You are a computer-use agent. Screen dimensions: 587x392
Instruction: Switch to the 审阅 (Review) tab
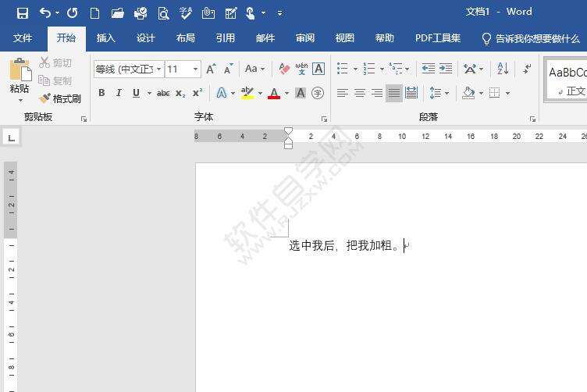(x=304, y=38)
